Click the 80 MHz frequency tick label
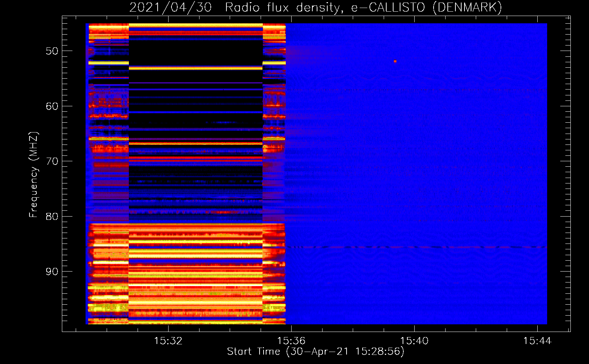589x364 pixels. point(52,217)
